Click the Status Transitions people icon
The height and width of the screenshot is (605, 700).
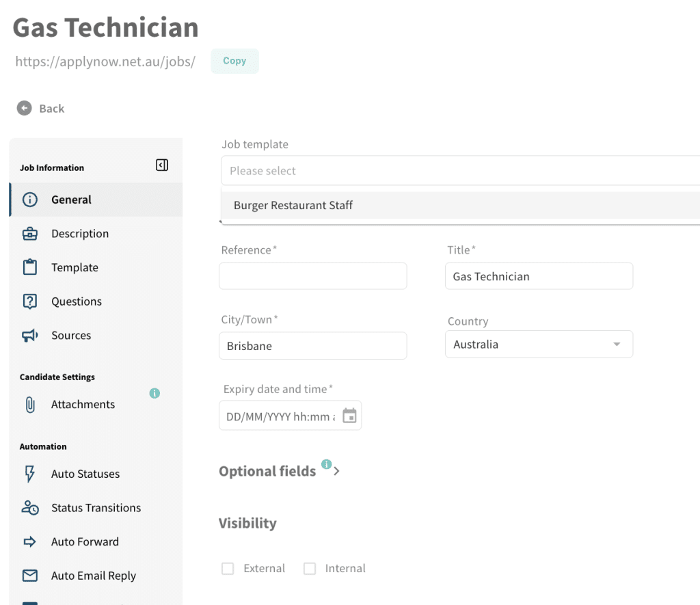(x=29, y=508)
